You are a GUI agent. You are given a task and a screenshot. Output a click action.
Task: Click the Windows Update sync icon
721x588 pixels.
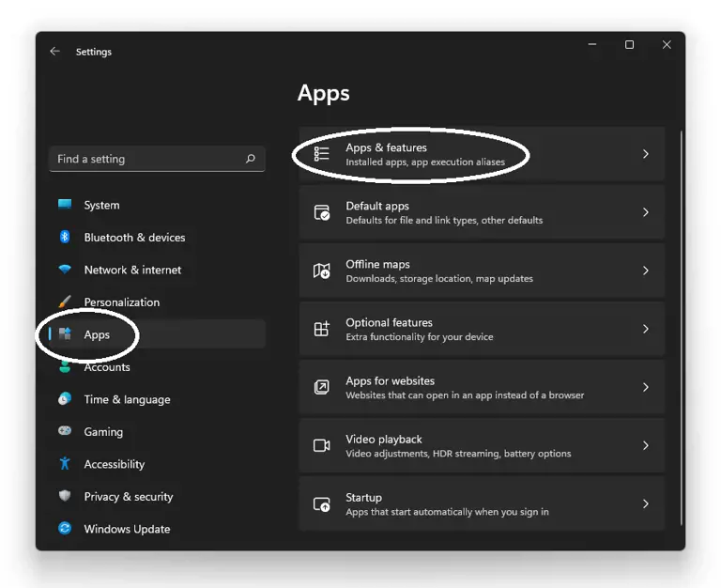65,529
